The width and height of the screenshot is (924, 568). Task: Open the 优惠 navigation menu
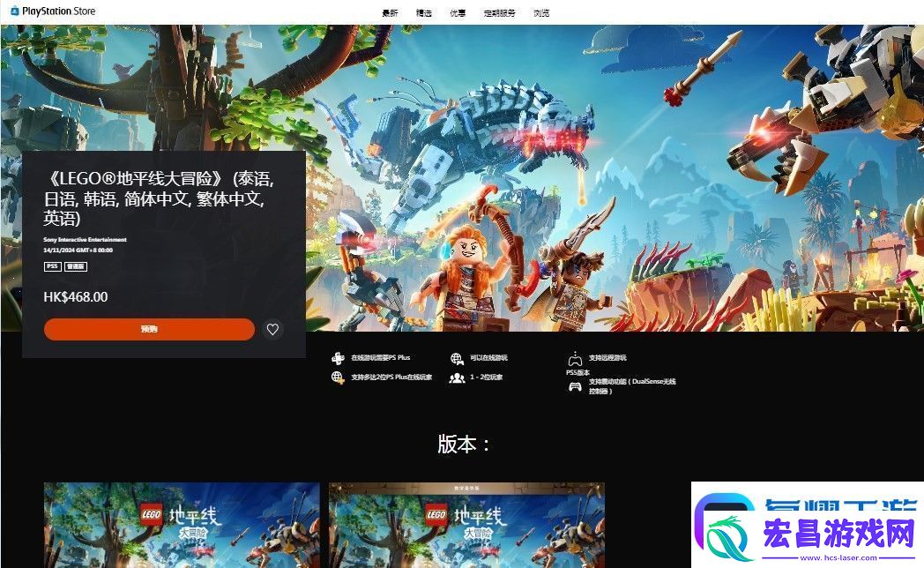point(458,13)
